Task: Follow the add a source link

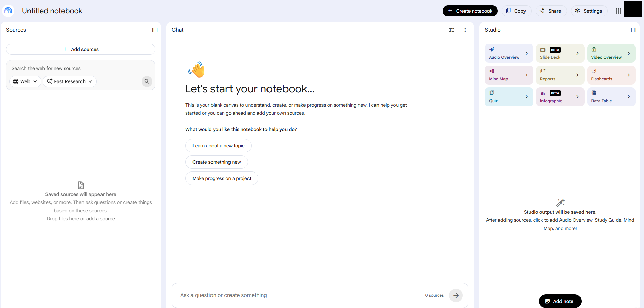Action: (x=100, y=219)
